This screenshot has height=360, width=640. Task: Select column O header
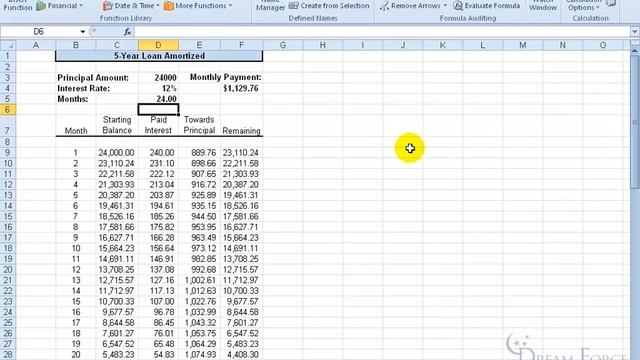[603, 45]
